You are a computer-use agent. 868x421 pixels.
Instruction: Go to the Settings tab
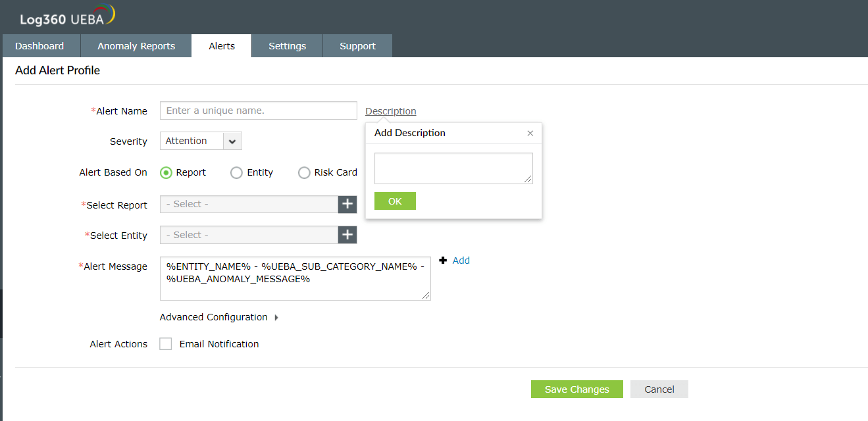click(x=287, y=46)
